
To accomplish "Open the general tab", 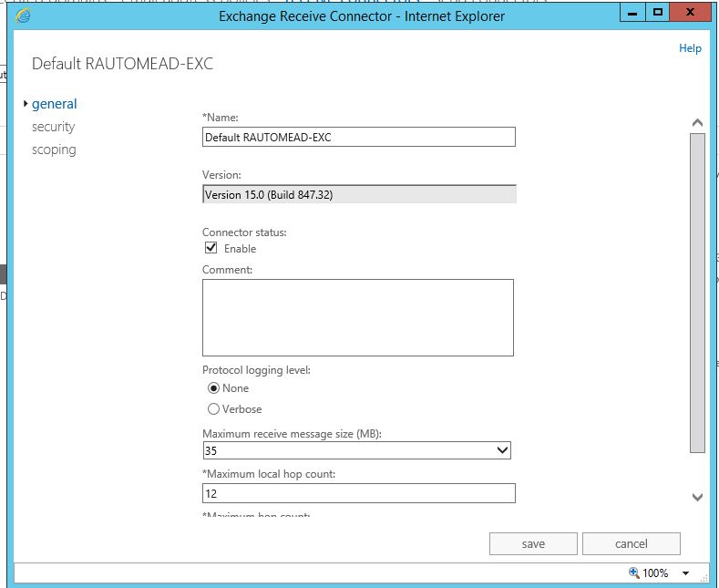I will tap(54, 104).
